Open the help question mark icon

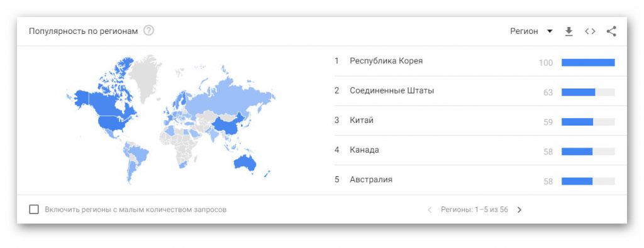(148, 31)
